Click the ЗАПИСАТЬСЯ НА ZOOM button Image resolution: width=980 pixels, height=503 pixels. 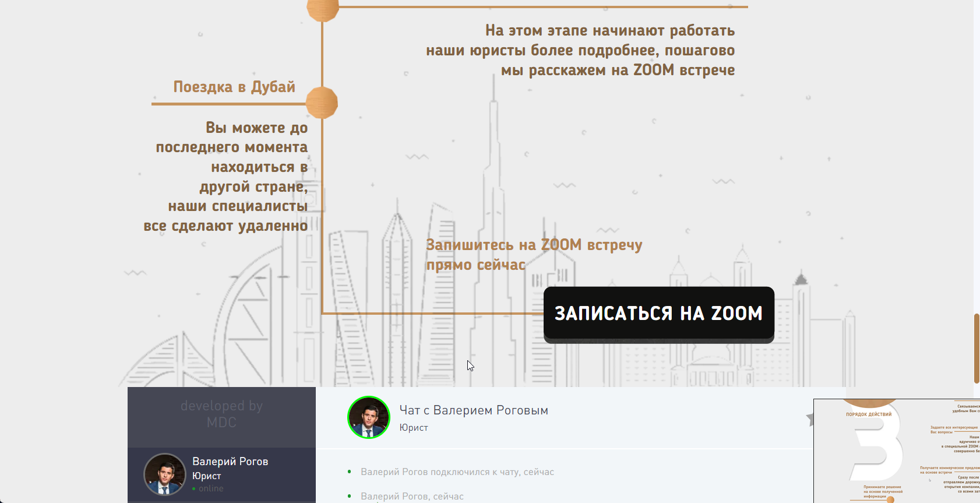[658, 313]
